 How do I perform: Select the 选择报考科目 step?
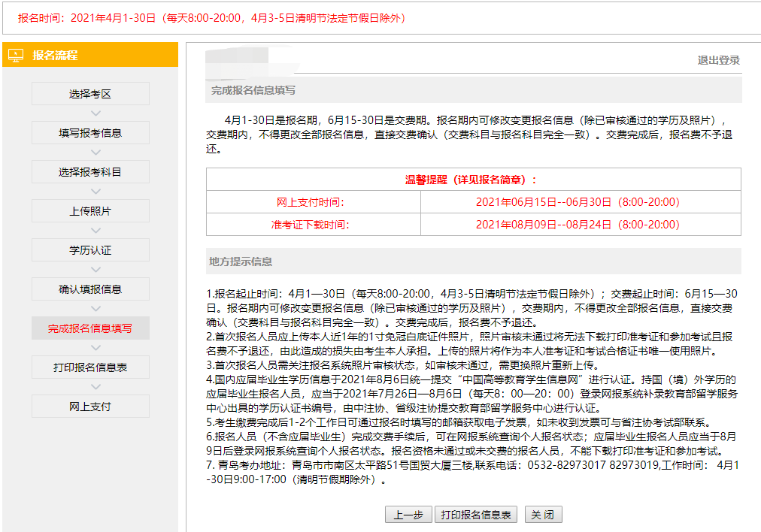90,172
